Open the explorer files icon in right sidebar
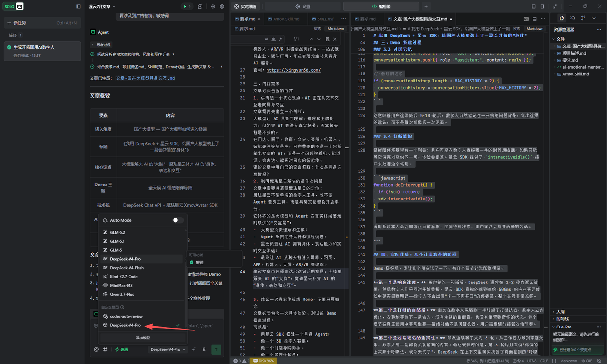607x364 pixels. click(x=561, y=18)
